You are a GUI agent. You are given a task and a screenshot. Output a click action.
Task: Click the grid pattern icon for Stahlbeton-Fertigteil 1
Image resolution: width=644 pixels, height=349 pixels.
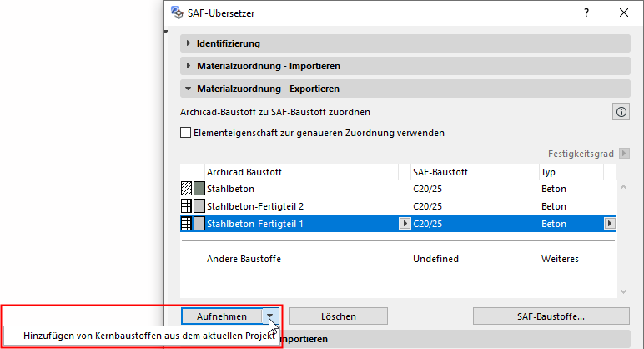tap(186, 224)
